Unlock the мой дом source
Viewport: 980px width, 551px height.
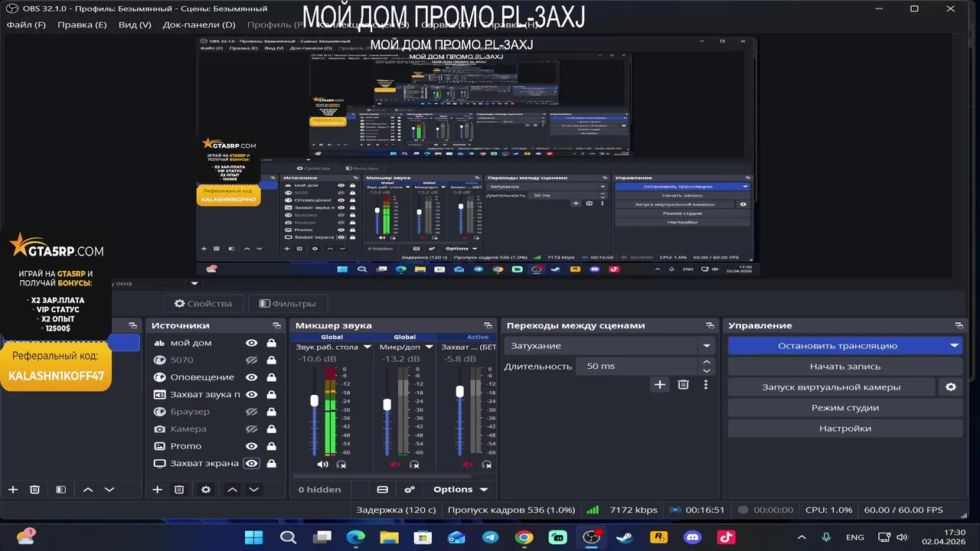tap(271, 343)
